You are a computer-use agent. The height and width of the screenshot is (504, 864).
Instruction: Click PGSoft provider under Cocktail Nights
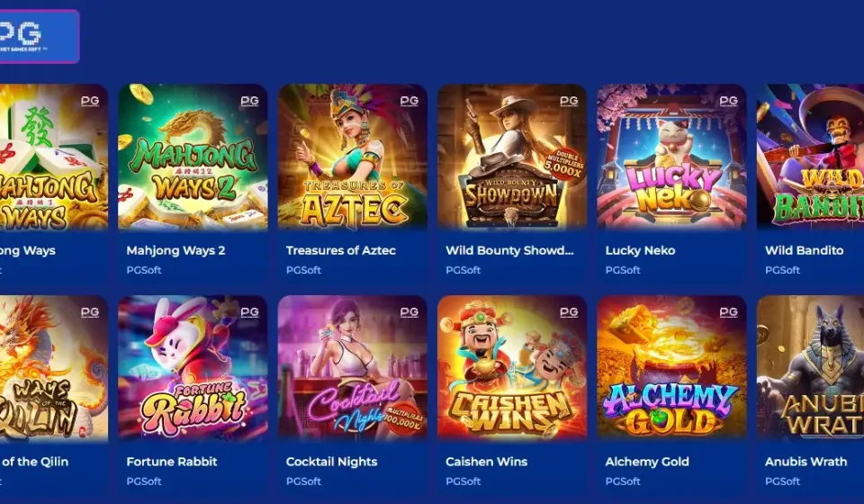(x=303, y=481)
